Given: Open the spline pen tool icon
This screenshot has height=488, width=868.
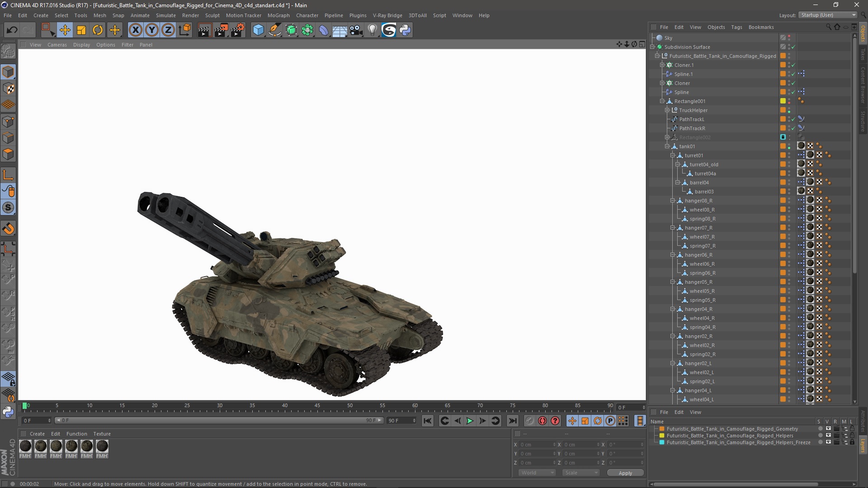Looking at the screenshot, I should 275,30.
